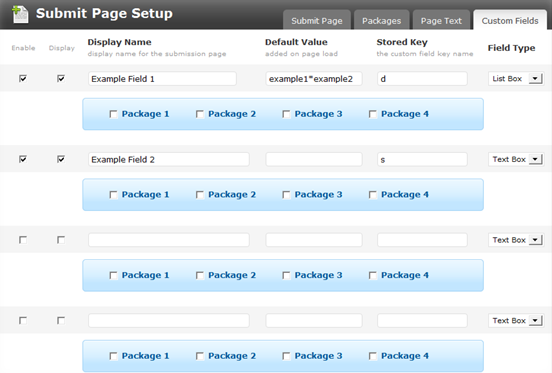The height and width of the screenshot is (373, 552).
Task: Click the stored key field containing d
Action: [422, 78]
